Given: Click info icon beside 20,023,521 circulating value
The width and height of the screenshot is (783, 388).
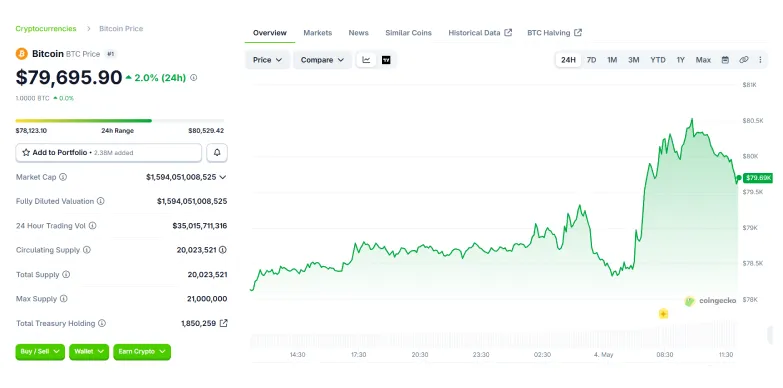Looking at the screenshot, I should (x=223, y=250).
